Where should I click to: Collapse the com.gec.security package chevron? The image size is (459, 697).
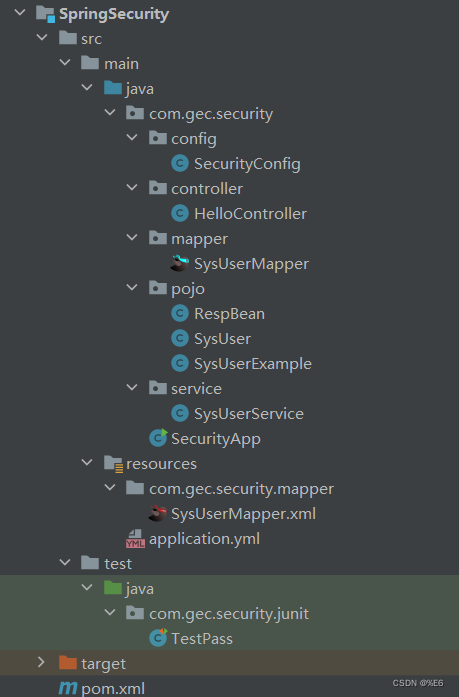click(110, 112)
